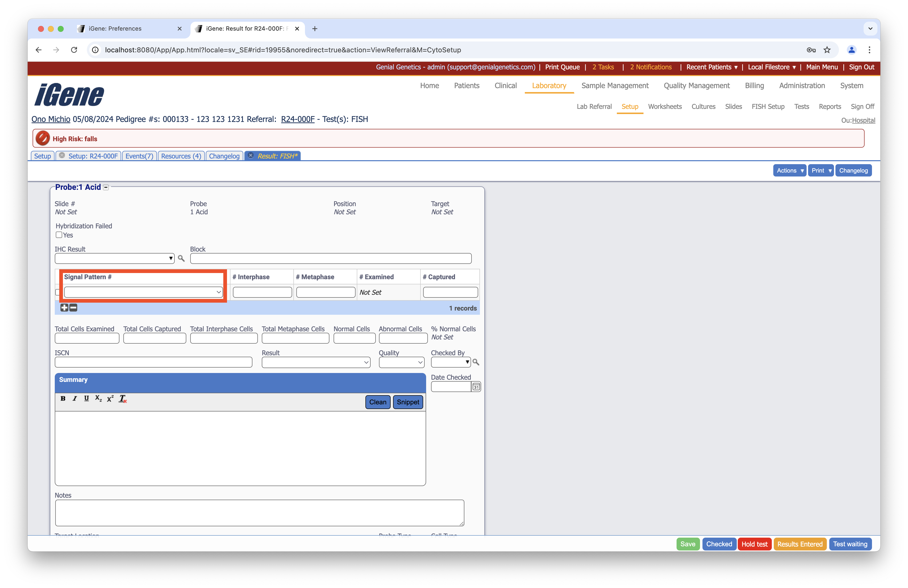
Task: Apply Subscript formatting icon
Action: click(98, 398)
